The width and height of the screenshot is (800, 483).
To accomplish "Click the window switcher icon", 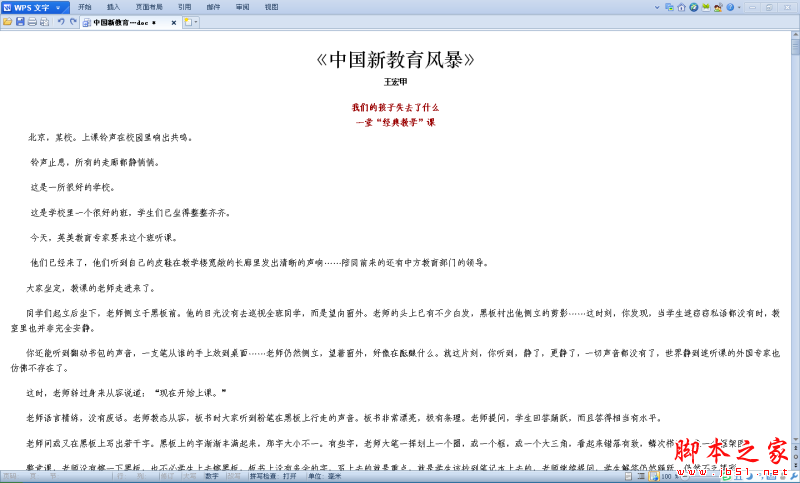I will click(669, 7).
